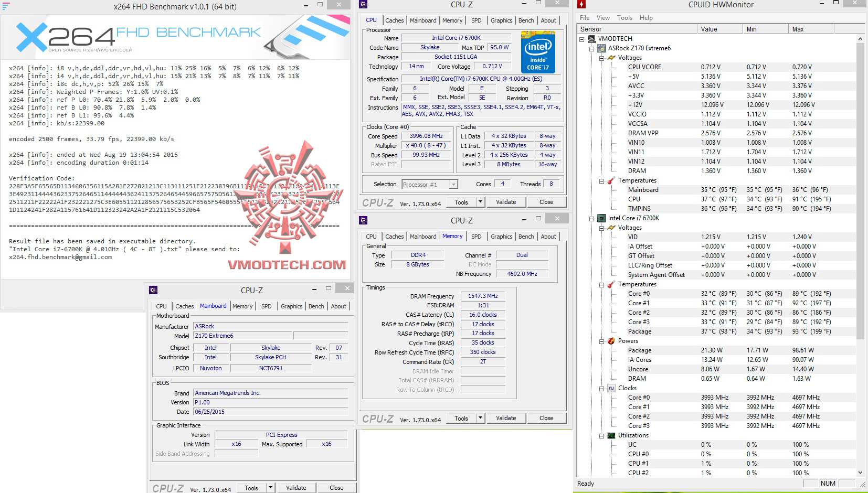Image resolution: width=868 pixels, height=493 pixels.
Task: Open Tools dropdown arrow in CPU-Z Mainboard tab window
Action: pyautogui.click(x=270, y=488)
